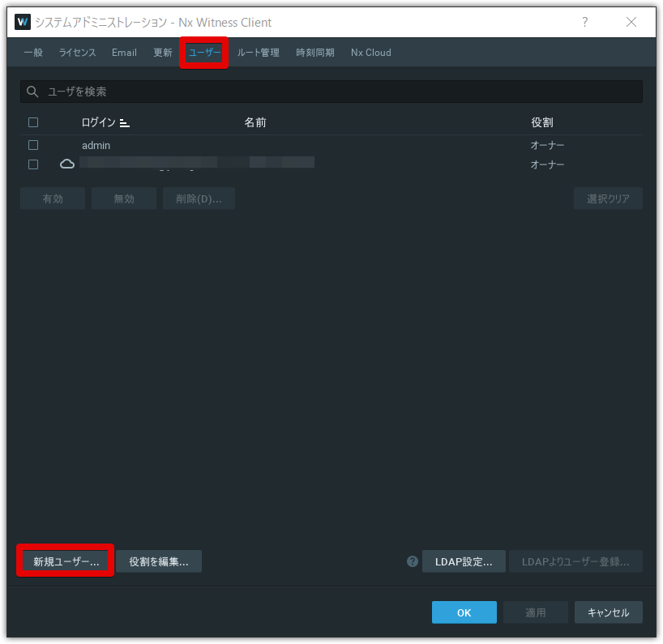Go to the 時刻同期 tab
The width and height of the screenshot is (663, 644).
[315, 53]
